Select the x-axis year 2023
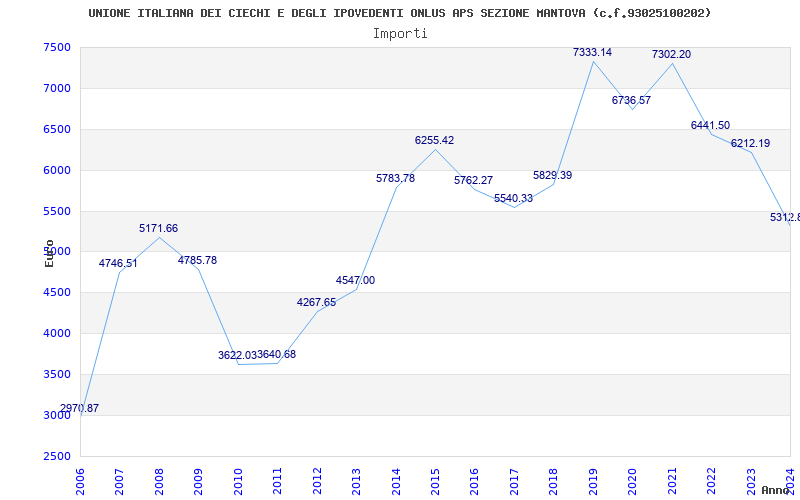800x500 pixels. [751, 482]
